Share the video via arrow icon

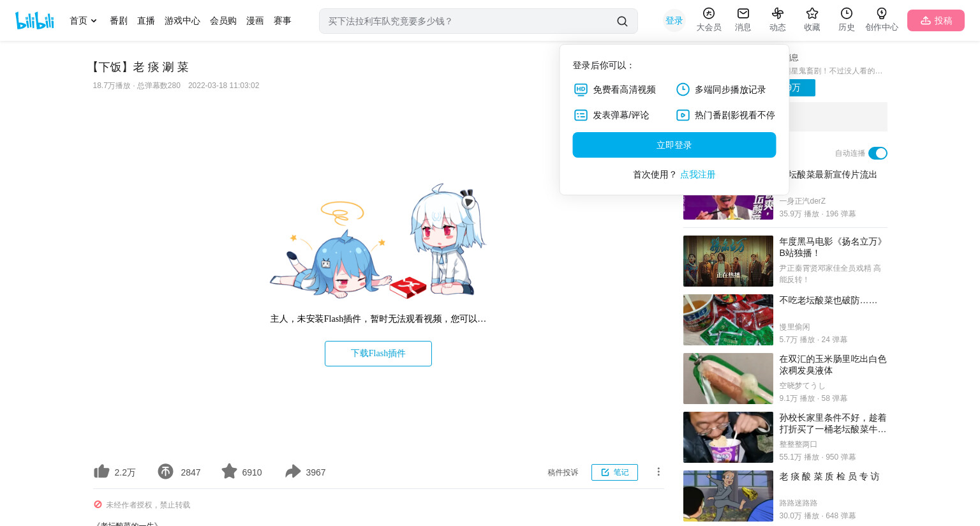click(293, 472)
